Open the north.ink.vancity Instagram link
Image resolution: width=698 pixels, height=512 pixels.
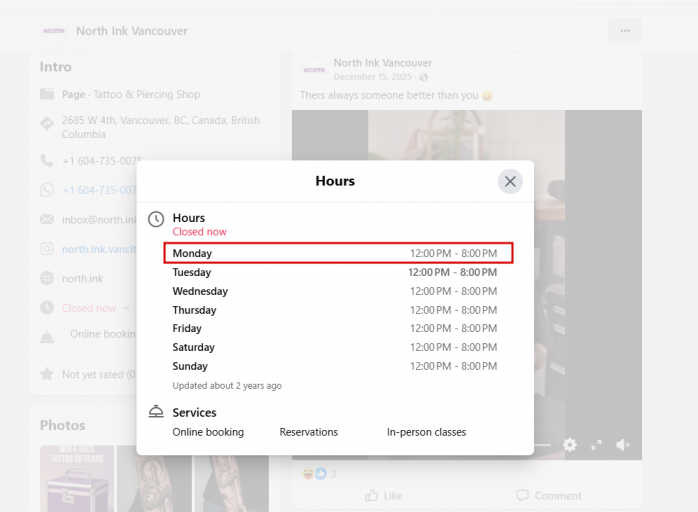99,249
